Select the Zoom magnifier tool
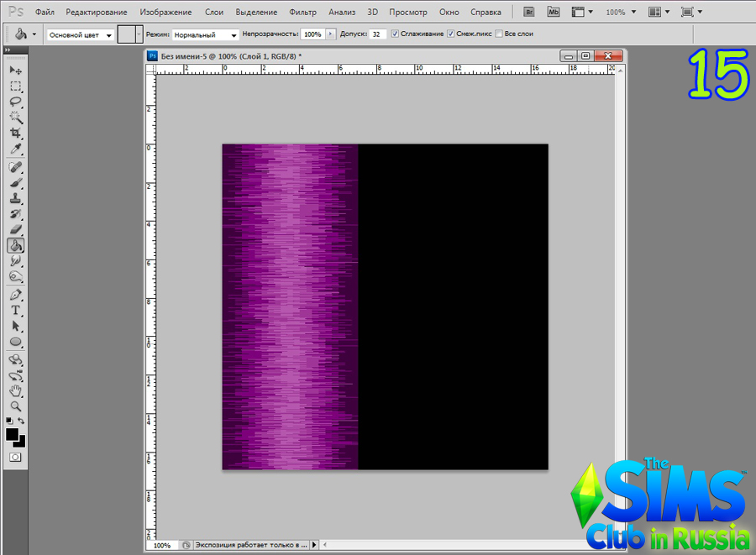Screen dimensions: 756x555 tap(15, 406)
